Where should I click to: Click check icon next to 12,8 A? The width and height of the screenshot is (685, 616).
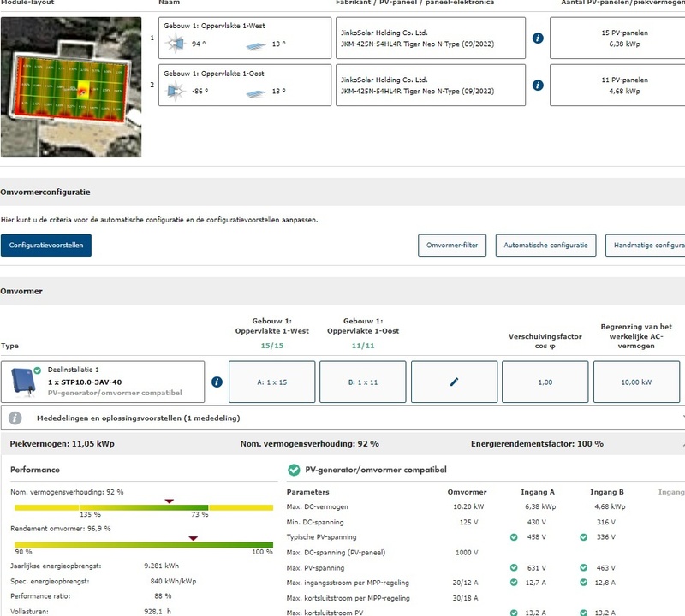coord(583,583)
